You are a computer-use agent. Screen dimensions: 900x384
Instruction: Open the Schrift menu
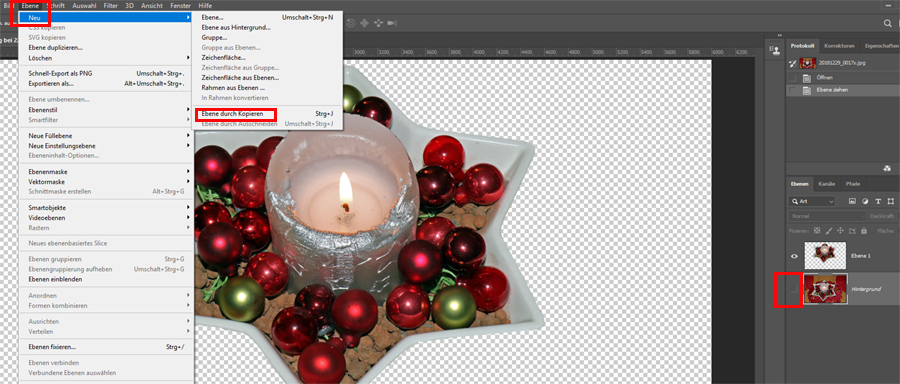tap(55, 5)
